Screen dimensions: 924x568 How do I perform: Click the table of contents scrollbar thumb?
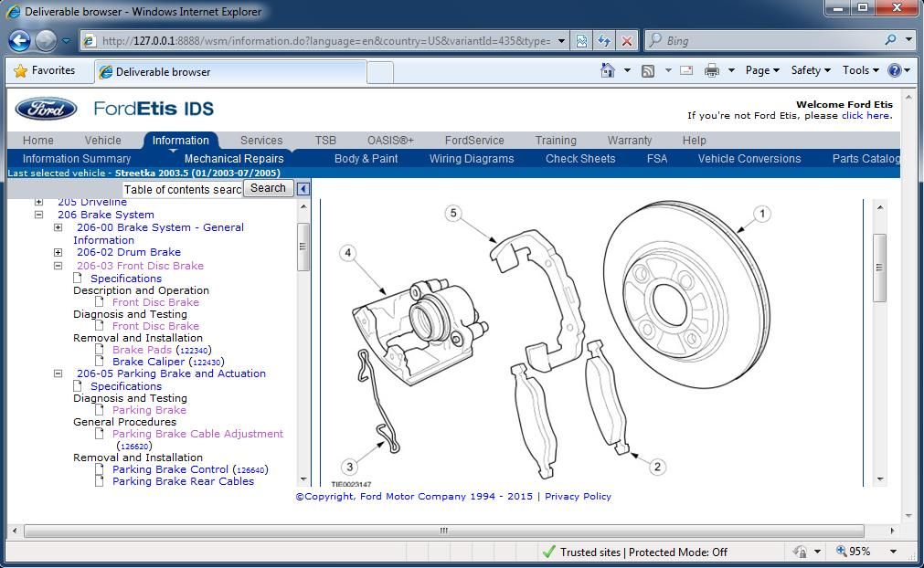303,247
